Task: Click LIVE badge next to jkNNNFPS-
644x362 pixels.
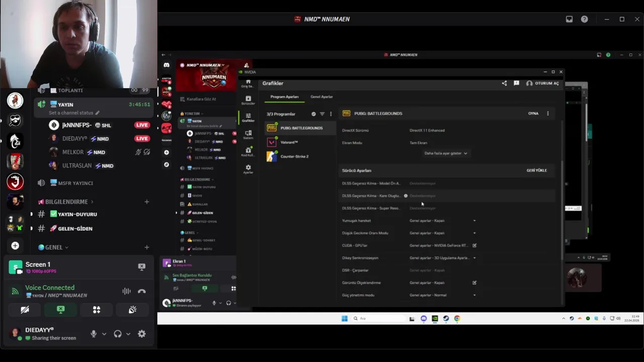Action: coord(142,125)
